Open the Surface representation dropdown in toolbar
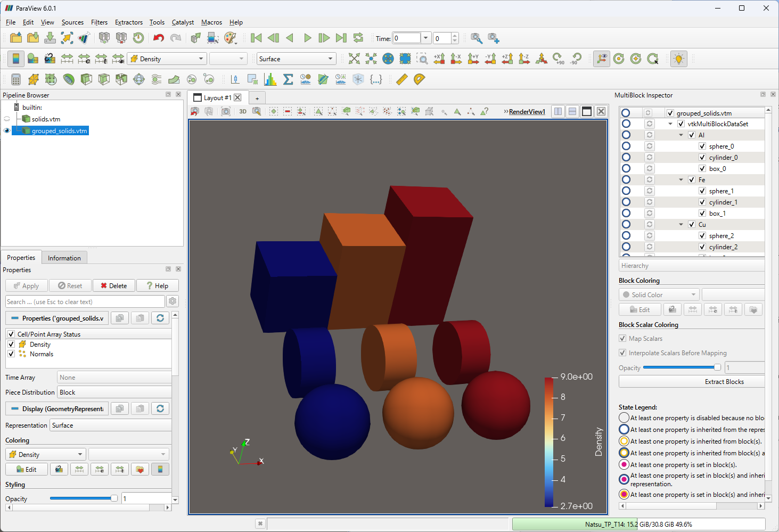779x532 pixels. pyautogui.click(x=296, y=59)
